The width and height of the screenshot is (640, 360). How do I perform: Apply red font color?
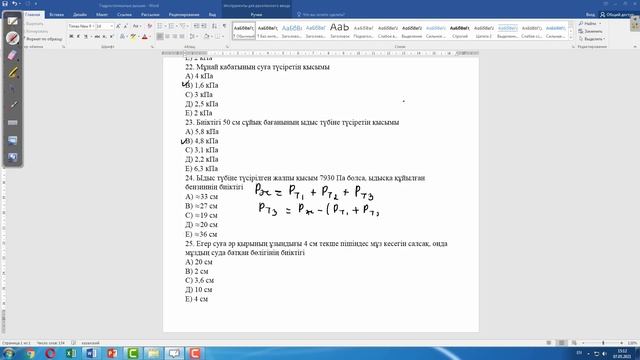pos(144,37)
